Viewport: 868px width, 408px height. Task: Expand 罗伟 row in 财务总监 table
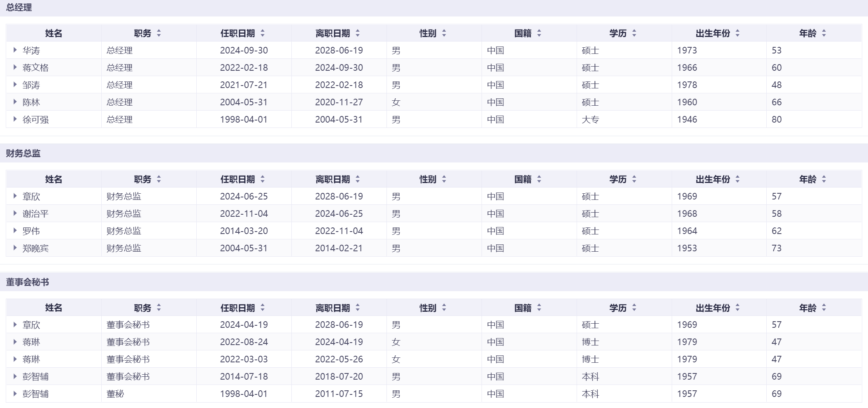click(15, 231)
